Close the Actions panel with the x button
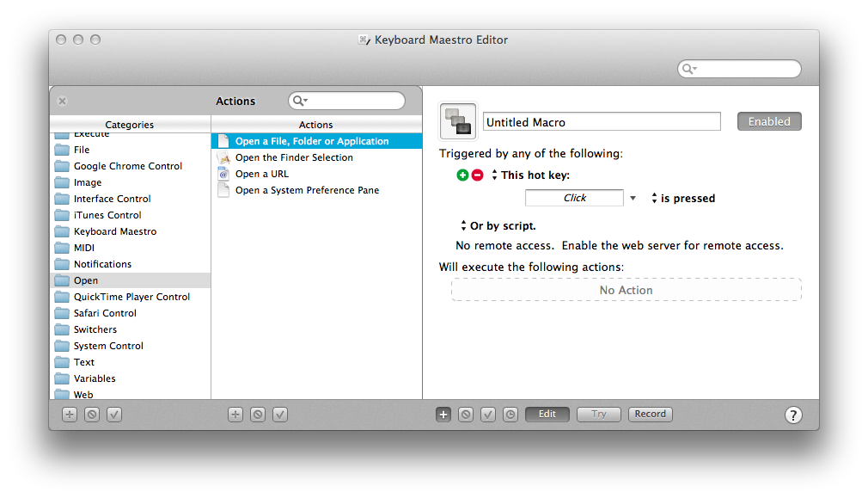 coord(62,101)
